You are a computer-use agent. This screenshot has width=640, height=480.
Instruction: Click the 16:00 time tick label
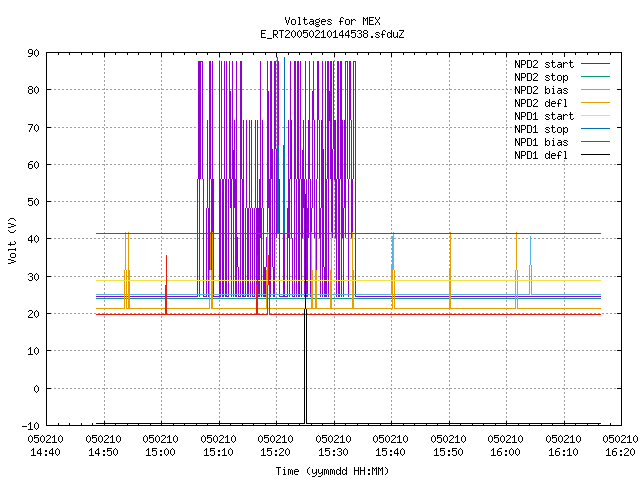(505, 452)
